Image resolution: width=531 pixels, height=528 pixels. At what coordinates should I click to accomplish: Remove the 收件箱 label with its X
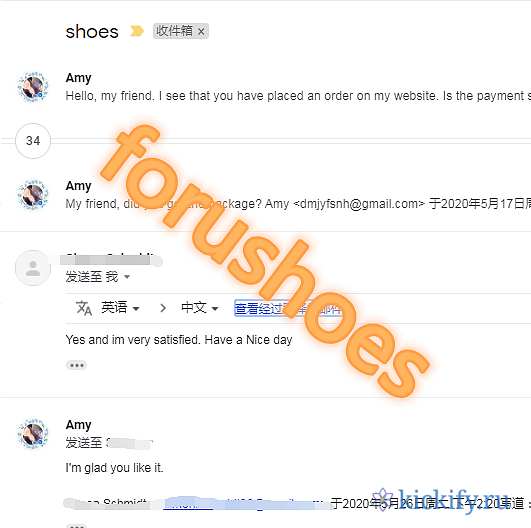(x=201, y=31)
